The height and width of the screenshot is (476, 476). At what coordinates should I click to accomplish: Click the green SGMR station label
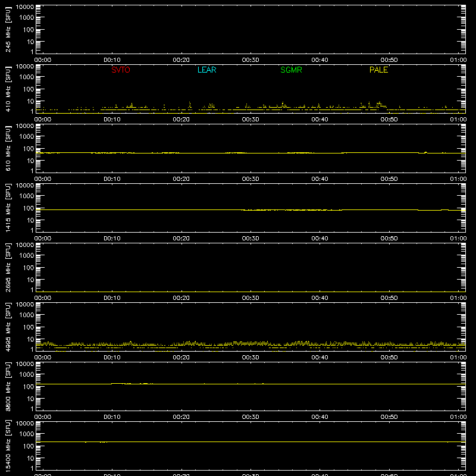tap(291, 70)
